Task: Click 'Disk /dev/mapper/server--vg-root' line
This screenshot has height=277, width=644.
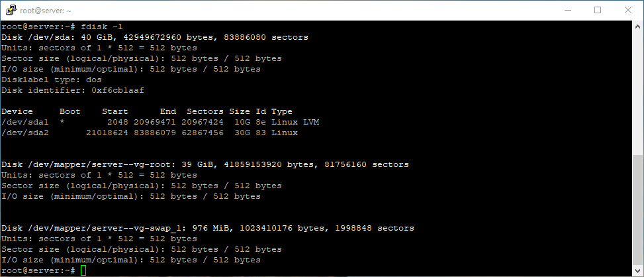Action: pos(205,164)
